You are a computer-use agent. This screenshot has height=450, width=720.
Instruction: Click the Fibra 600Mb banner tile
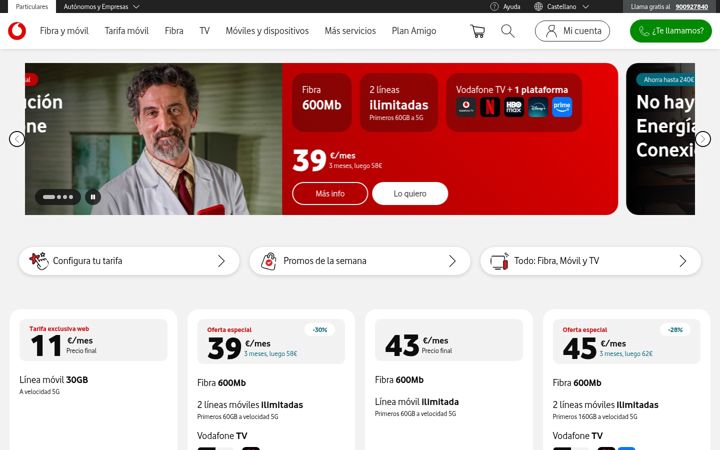322,102
